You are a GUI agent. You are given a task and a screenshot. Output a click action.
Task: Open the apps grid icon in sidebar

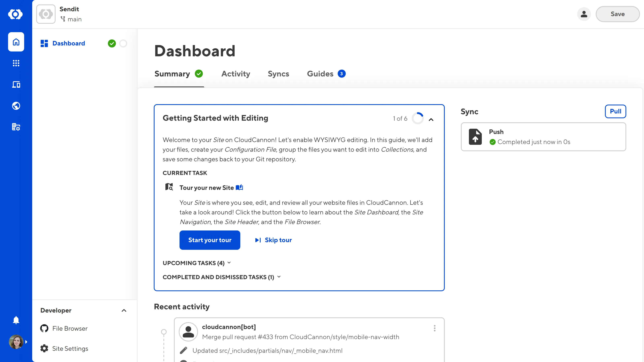pos(16,63)
